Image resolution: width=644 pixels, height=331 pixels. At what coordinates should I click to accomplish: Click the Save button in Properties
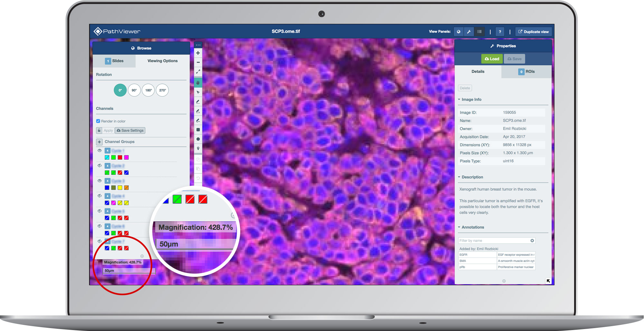click(514, 59)
